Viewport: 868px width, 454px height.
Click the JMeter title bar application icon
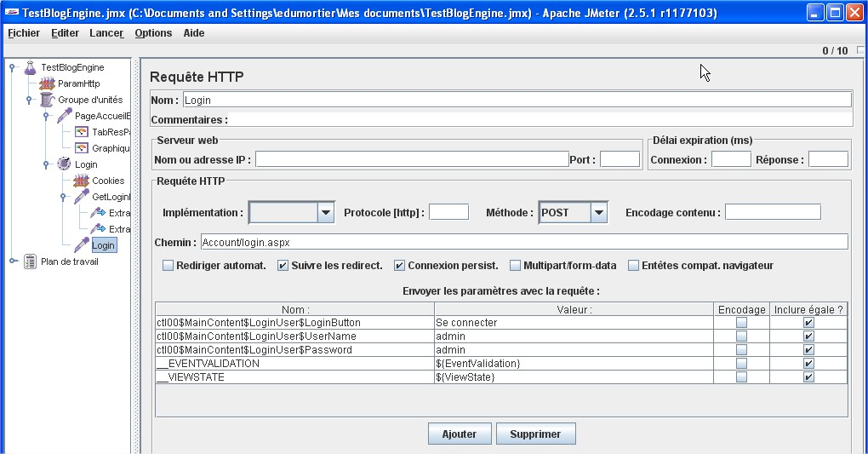click(x=11, y=12)
